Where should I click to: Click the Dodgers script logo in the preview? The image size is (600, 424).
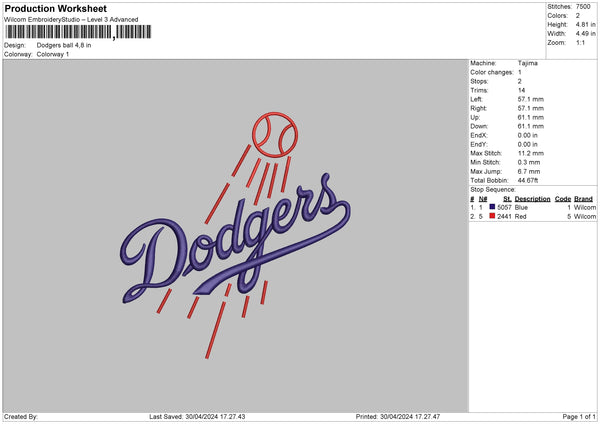tap(235, 238)
